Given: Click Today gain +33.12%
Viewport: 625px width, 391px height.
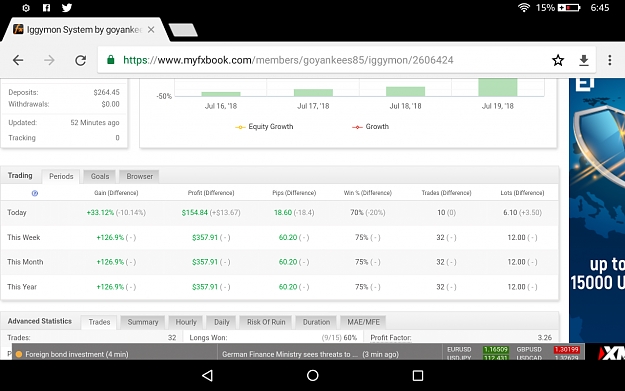Looking at the screenshot, I should click(100, 213).
